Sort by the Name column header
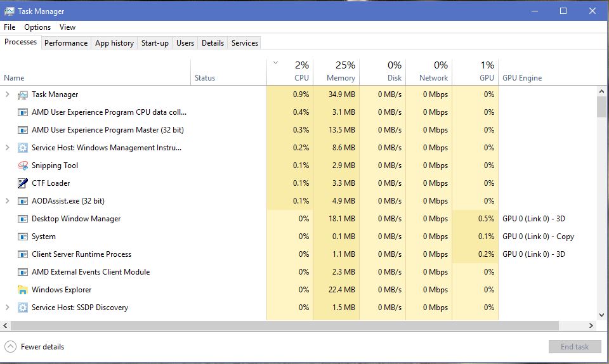This screenshot has height=364, width=609. [x=96, y=72]
